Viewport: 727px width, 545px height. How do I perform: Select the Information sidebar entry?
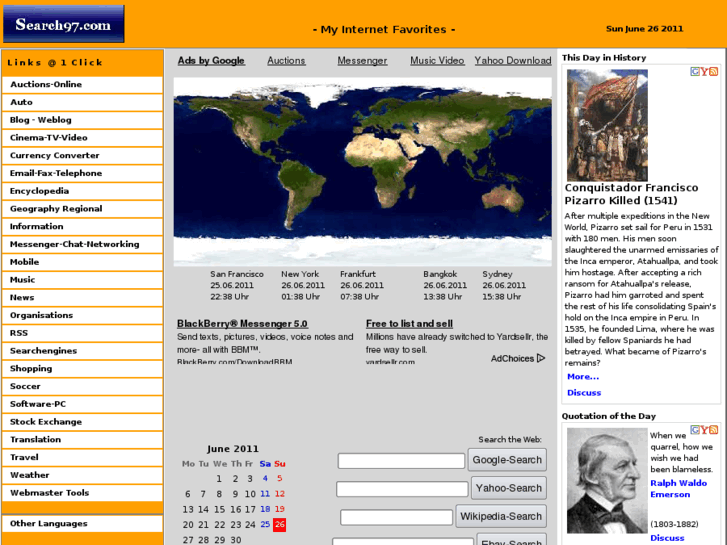coord(83,226)
